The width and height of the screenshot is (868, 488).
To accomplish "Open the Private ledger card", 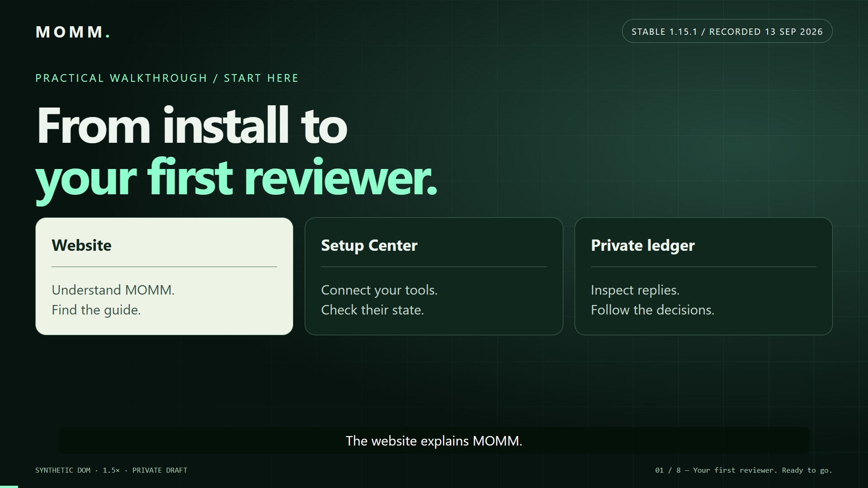I will 703,276.
